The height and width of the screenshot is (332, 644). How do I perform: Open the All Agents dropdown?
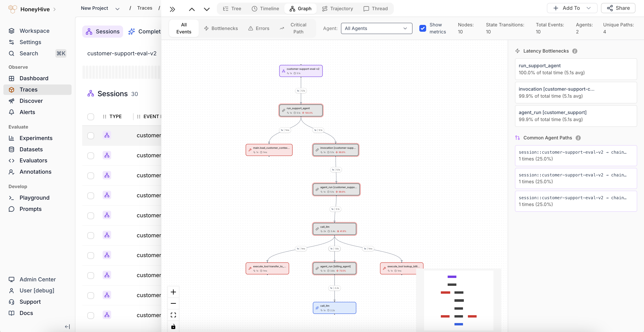[x=377, y=28]
